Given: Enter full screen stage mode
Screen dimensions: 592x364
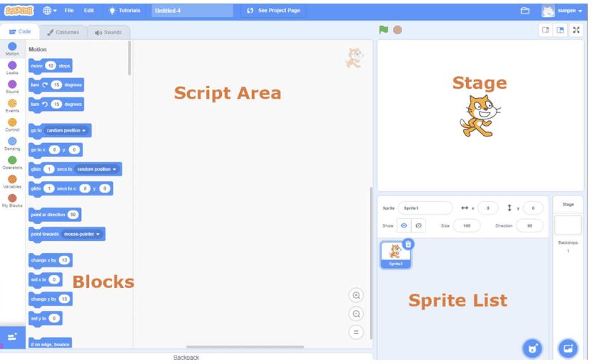Looking at the screenshot, I should tap(576, 30).
